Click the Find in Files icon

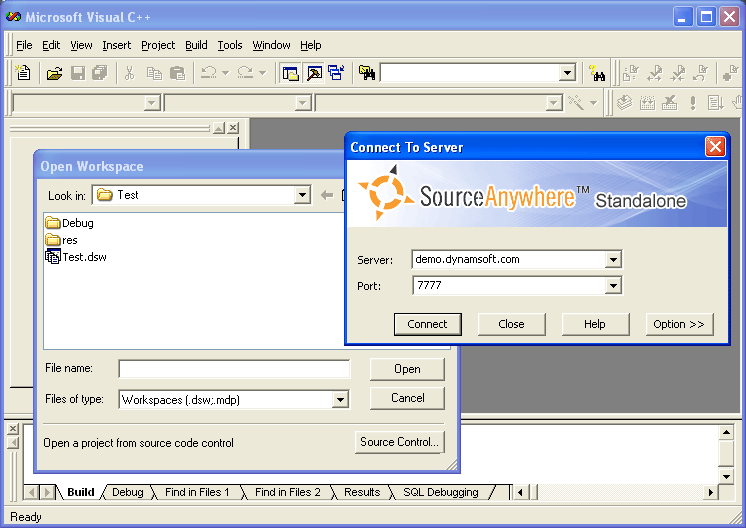pyautogui.click(x=367, y=73)
